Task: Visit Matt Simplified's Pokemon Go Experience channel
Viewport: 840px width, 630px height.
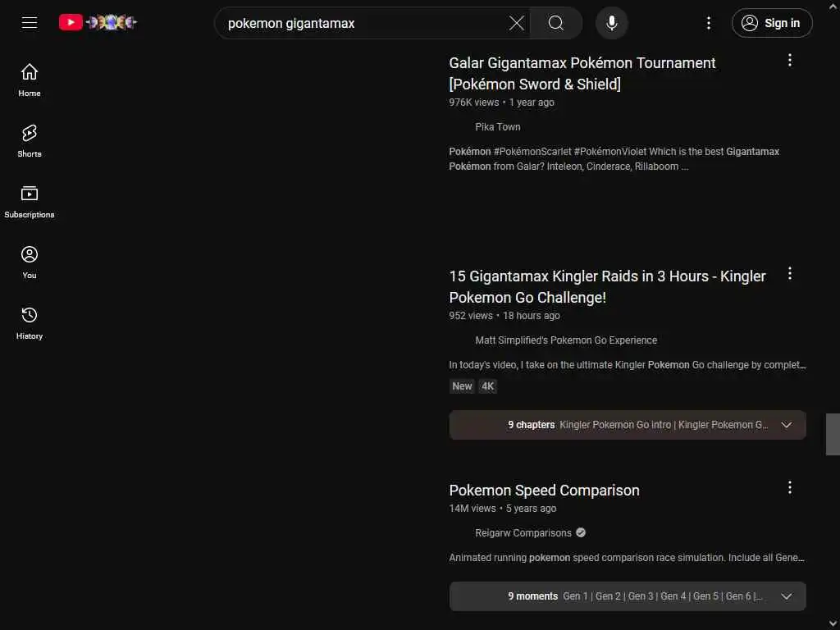Action: pos(566,340)
